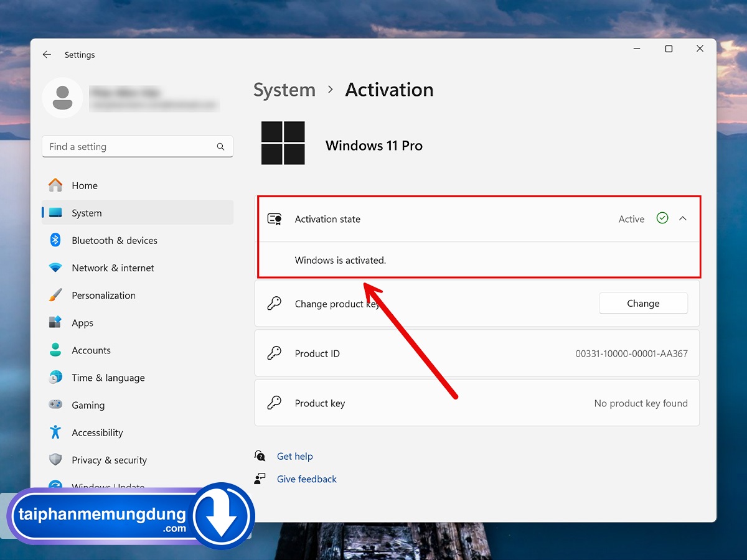The image size is (747, 560).
Task: Collapse the Activation state section chevron
Action: (x=683, y=218)
